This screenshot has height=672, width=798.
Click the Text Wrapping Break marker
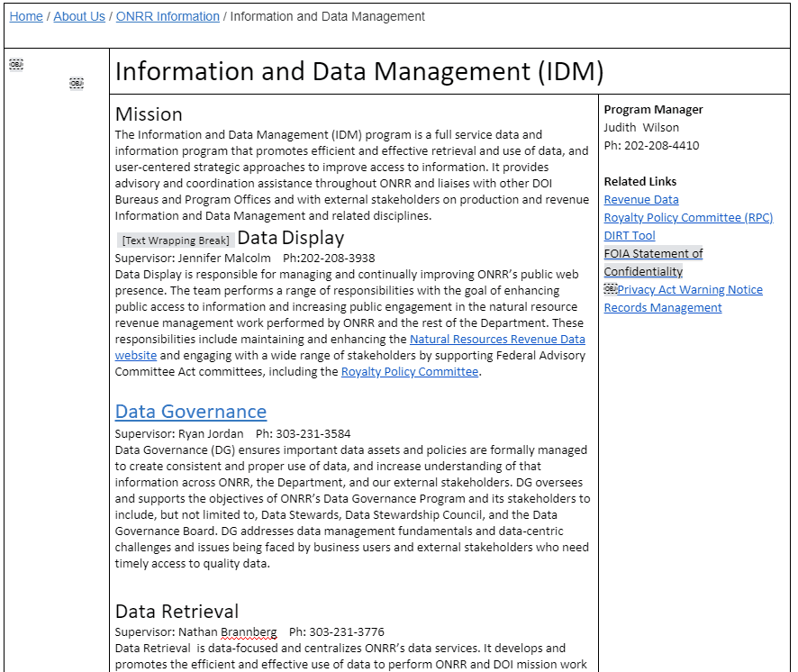click(x=176, y=240)
